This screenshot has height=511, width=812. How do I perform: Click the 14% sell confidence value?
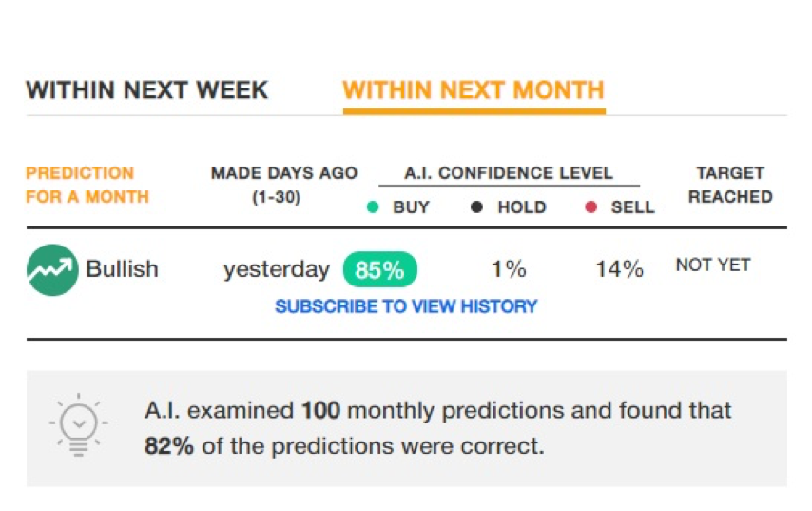(x=619, y=269)
